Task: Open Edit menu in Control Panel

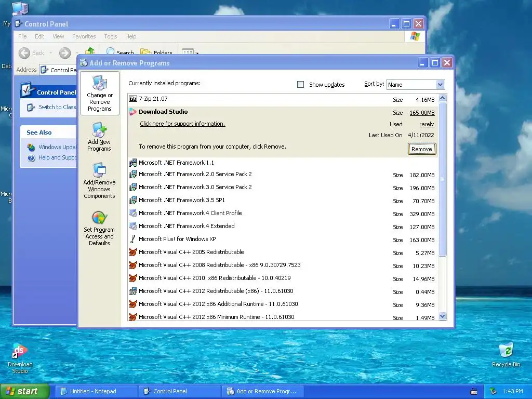Action: (39, 36)
